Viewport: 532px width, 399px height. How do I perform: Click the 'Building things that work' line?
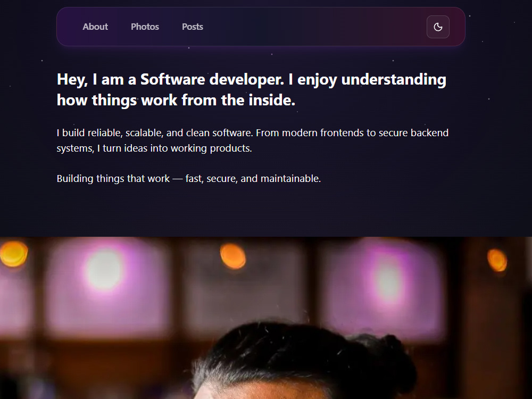(x=189, y=178)
